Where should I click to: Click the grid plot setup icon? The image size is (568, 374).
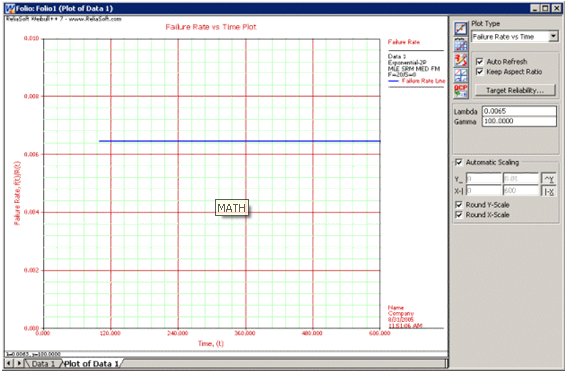(x=461, y=45)
